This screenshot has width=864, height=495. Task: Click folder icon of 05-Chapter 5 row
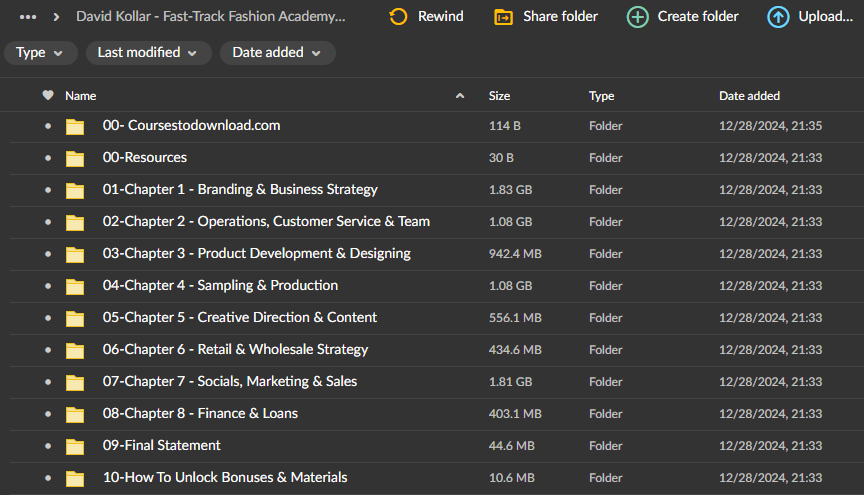[x=75, y=319]
